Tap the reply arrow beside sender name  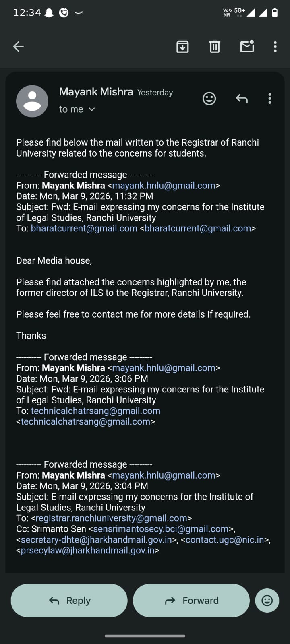pos(242,99)
